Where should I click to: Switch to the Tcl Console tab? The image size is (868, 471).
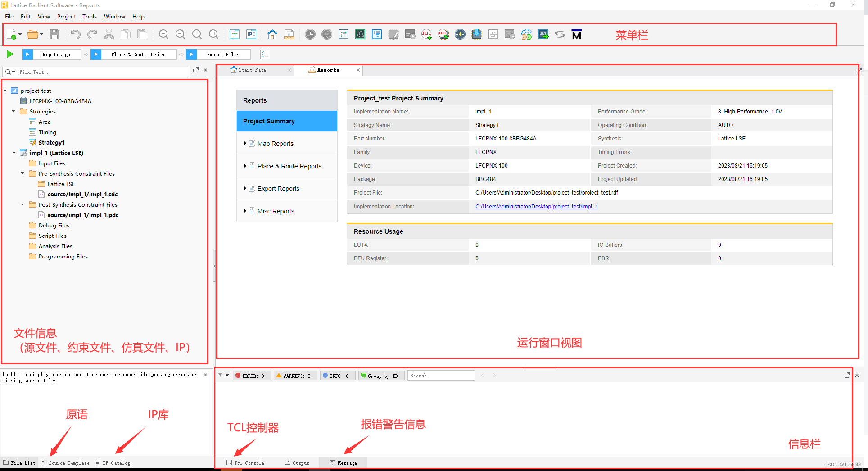pyautogui.click(x=245, y=463)
